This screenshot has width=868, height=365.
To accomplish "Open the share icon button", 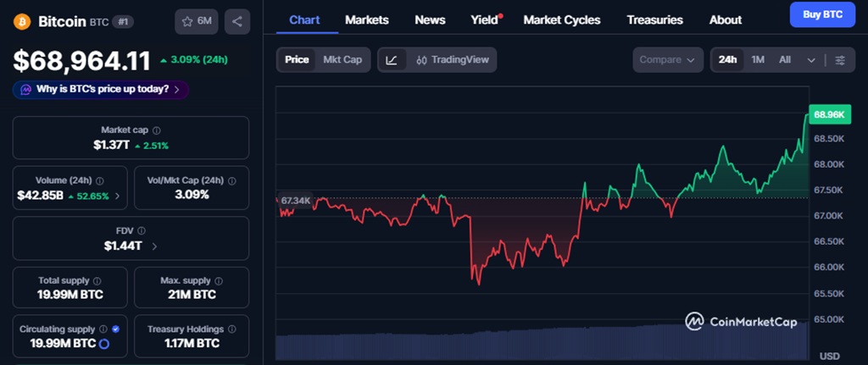I will pyautogui.click(x=237, y=21).
